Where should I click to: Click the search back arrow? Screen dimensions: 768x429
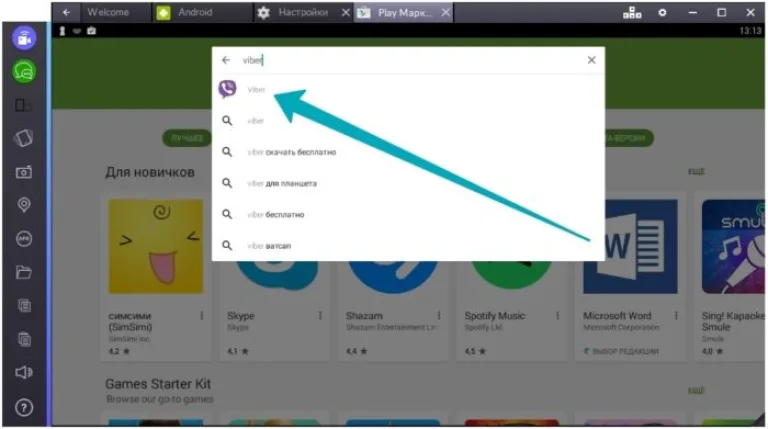coord(226,60)
